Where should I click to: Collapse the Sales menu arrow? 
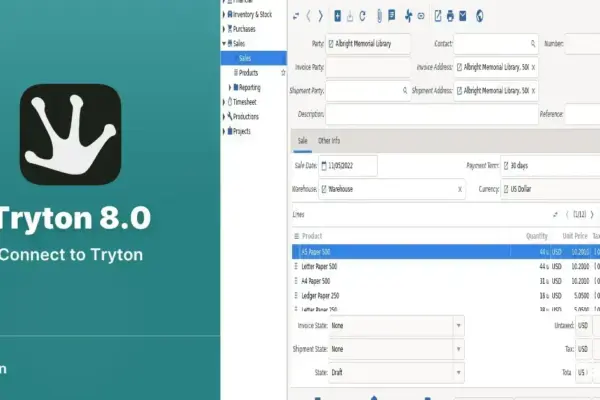(x=224, y=44)
